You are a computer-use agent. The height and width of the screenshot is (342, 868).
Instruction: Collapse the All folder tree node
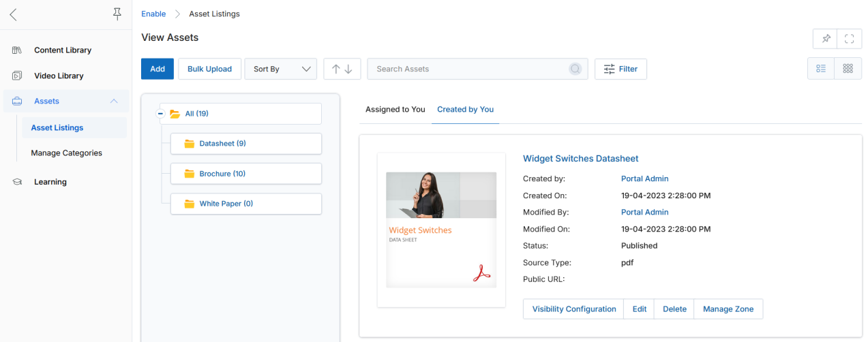161,114
